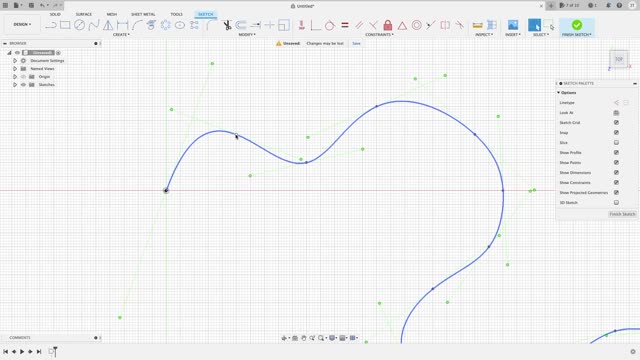Open the MODIFY dropdown menu

click(x=247, y=35)
